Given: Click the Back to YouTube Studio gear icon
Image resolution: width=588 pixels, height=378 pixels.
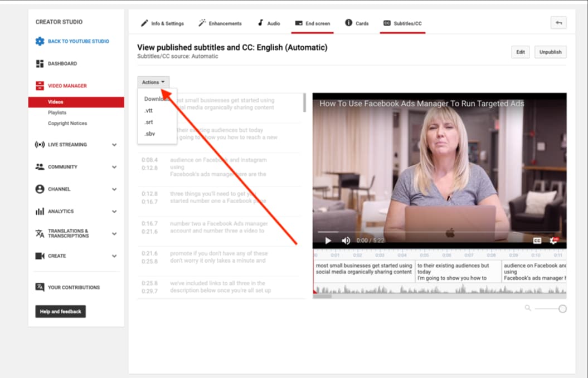Looking at the screenshot, I should pyautogui.click(x=40, y=41).
